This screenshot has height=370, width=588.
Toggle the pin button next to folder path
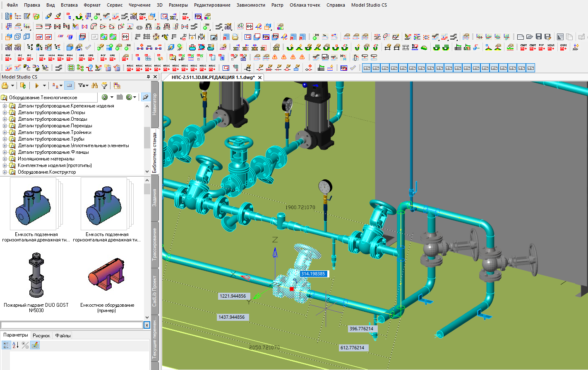click(x=145, y=97)
